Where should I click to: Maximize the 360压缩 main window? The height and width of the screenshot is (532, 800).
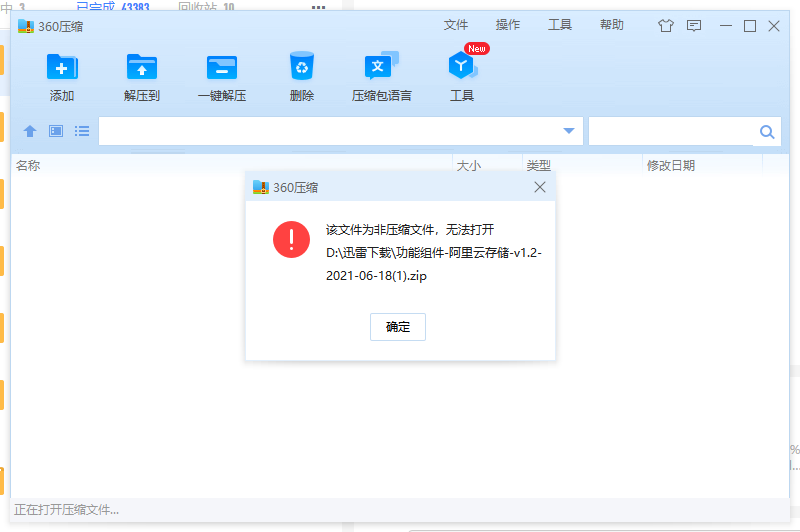pyautogui.click(x=749, y=26)
